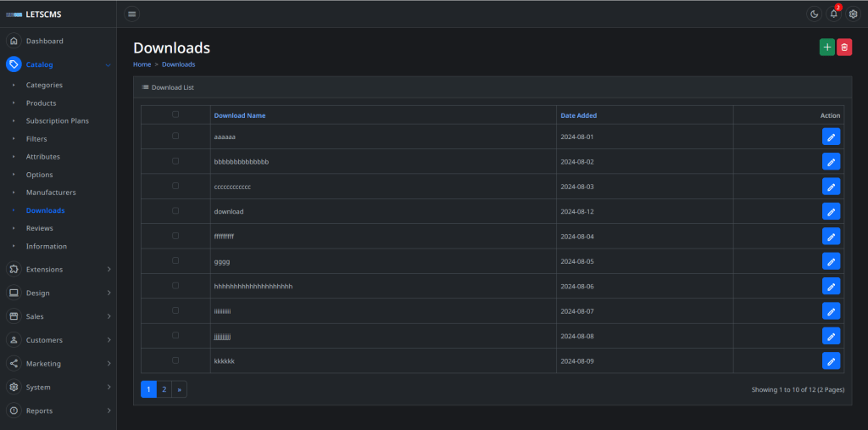Screen dimensions: 868x430
Task: Edit the 'cccccccccccc' download
Action: pyautogui.click(x=831, y=187)
